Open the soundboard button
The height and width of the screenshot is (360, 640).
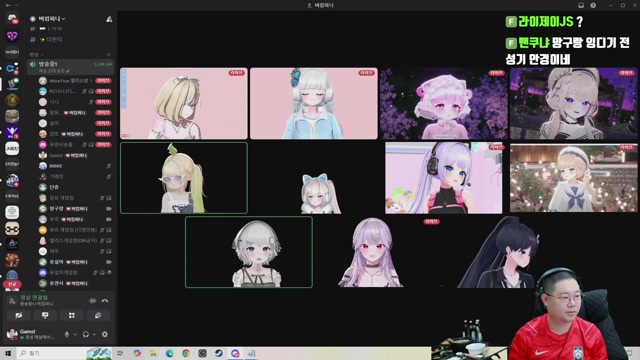click(98, 316)
